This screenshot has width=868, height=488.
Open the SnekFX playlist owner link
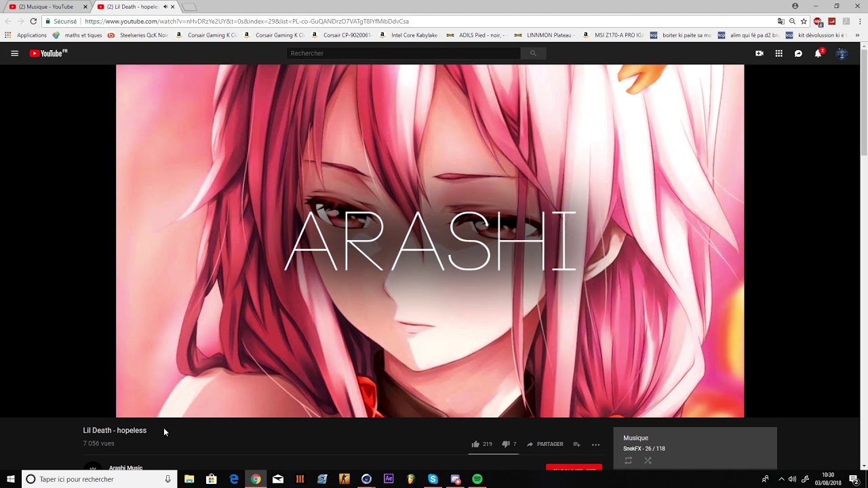(632, 449)
